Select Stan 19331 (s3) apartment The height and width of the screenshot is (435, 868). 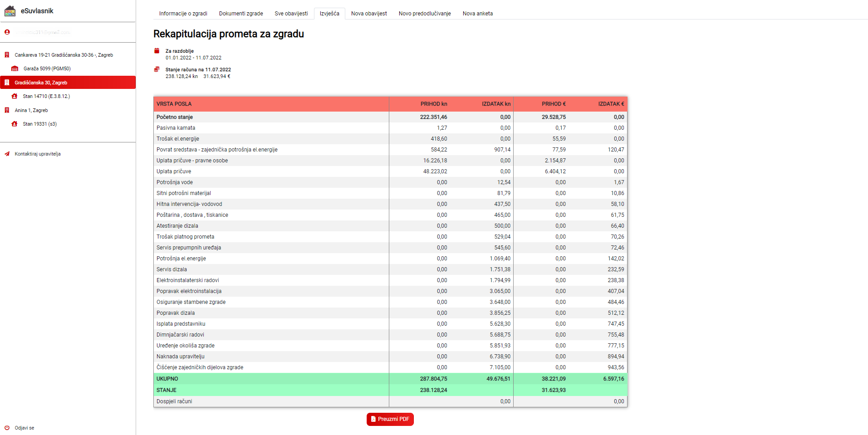(40, 124)
